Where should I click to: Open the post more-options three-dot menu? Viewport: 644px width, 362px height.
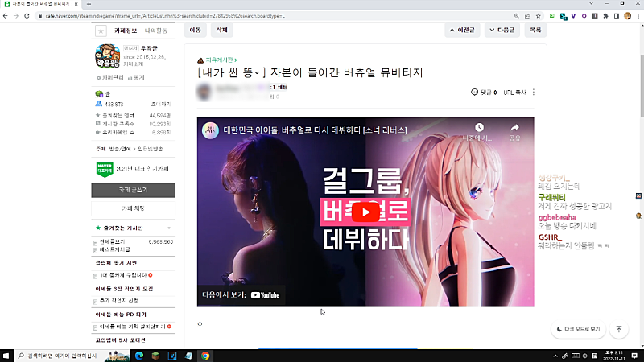pyautogui.click(x=534, y=93)
